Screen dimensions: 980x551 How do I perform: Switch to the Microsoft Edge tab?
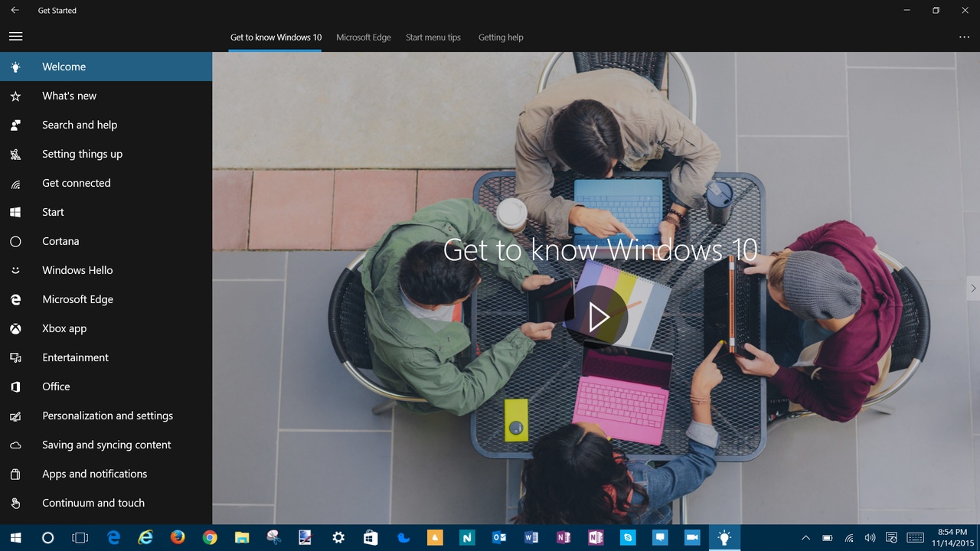coord(364,37)
